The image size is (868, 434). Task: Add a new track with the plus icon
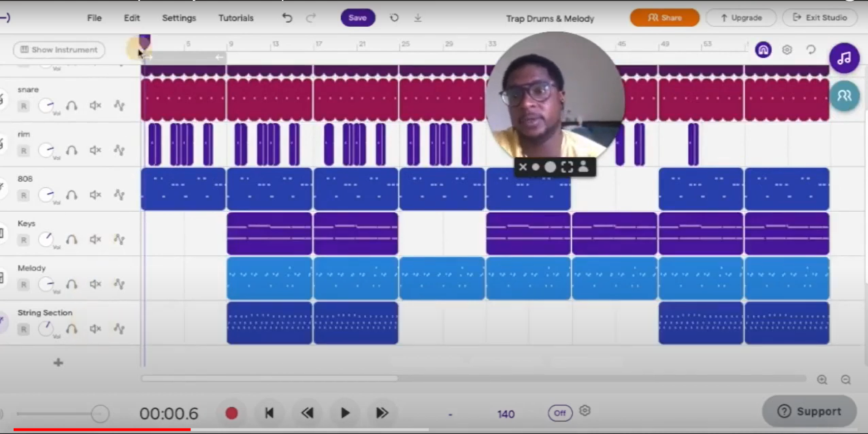pos(58,362)
